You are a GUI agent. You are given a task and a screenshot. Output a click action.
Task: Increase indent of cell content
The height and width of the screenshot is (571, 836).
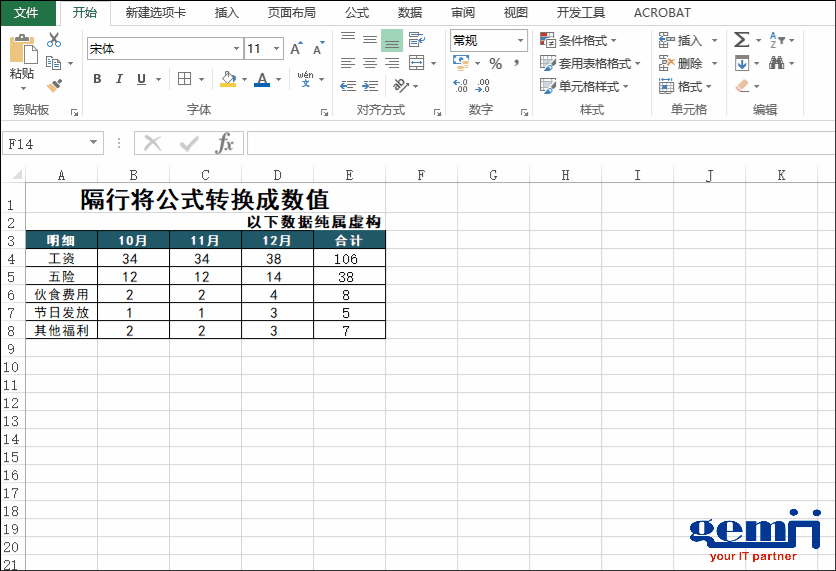point(370,85)
